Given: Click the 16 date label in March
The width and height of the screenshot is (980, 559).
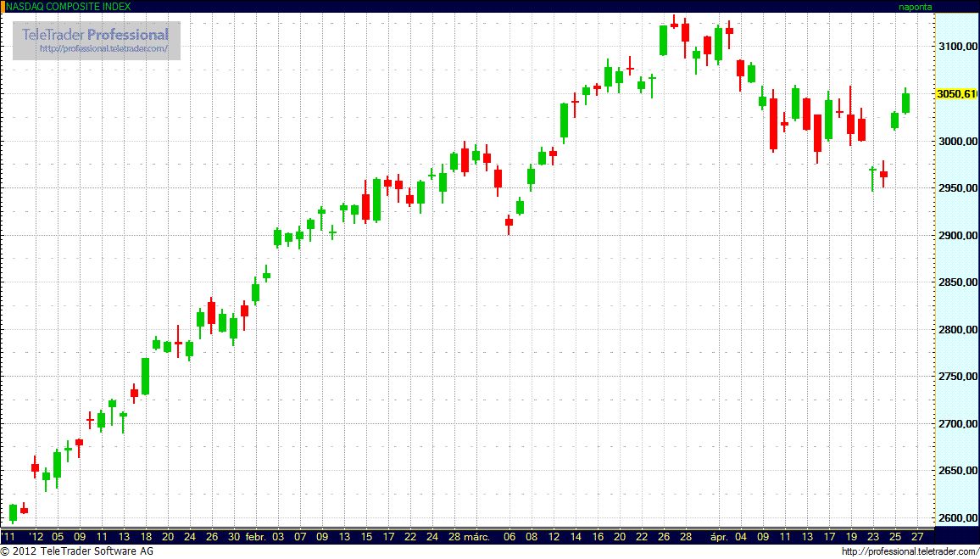Looking at the screenshot, I should 598,536.
